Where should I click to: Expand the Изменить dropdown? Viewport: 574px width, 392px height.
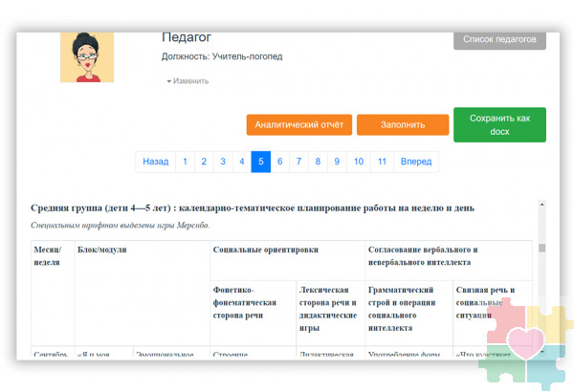188,81
